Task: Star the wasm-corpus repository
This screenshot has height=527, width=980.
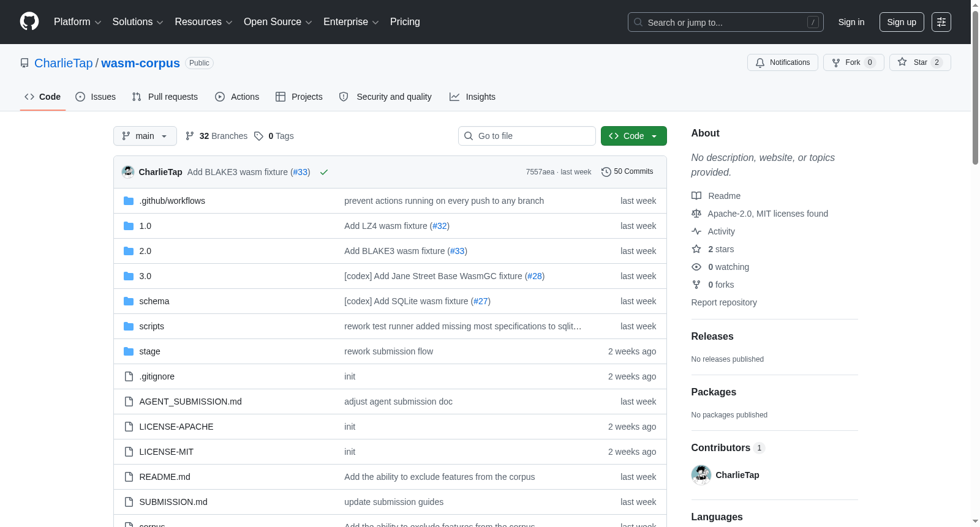Action: (920, 62)
